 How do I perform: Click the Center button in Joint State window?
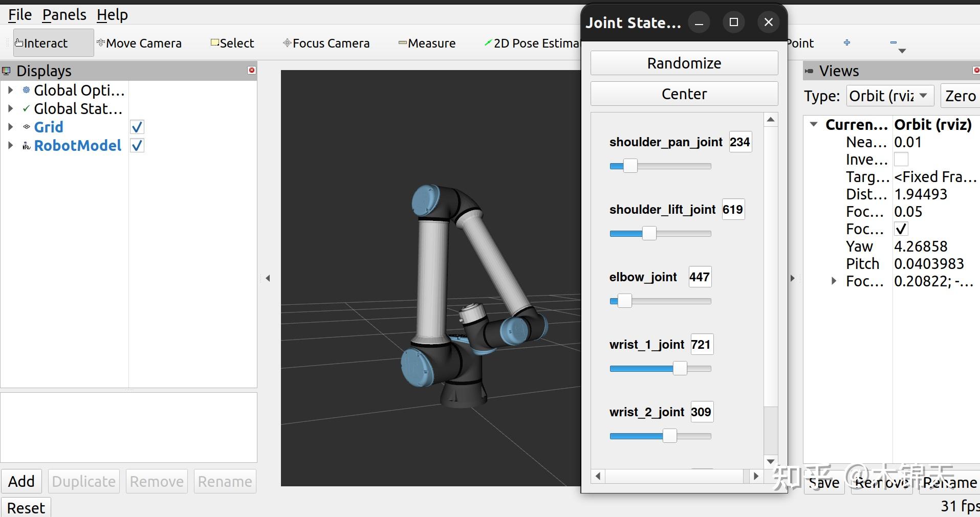[684, 94]
